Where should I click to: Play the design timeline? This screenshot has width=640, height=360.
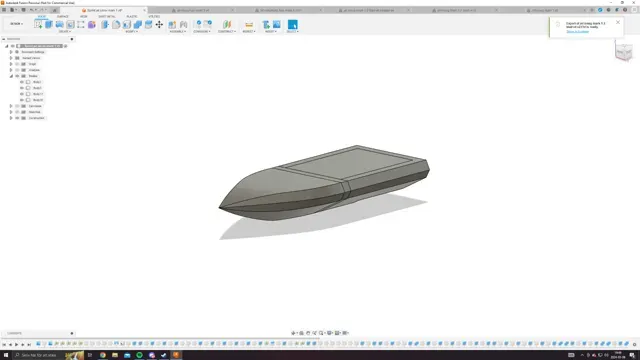16,344
